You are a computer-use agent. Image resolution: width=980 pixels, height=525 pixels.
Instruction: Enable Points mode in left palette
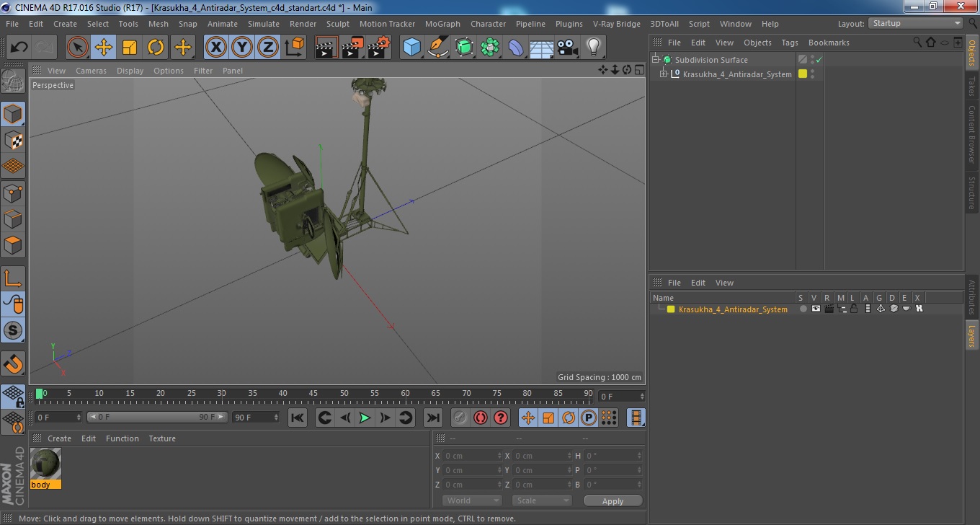[13, 193]
